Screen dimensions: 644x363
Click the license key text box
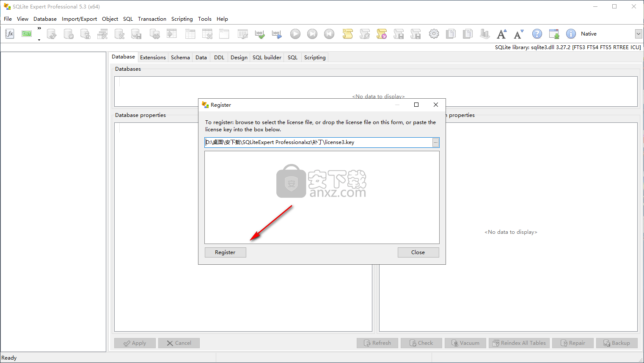pyautogui.click(x=322, y=197)
